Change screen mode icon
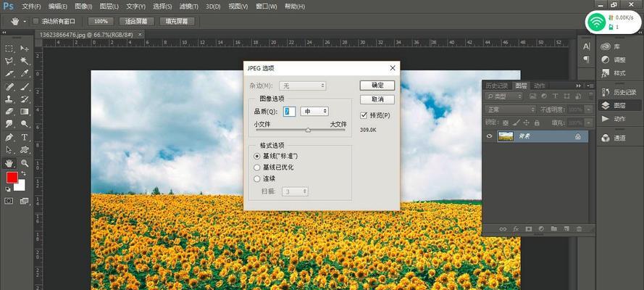This screenshot has height=290, width=644. click(x=24, y=201)
